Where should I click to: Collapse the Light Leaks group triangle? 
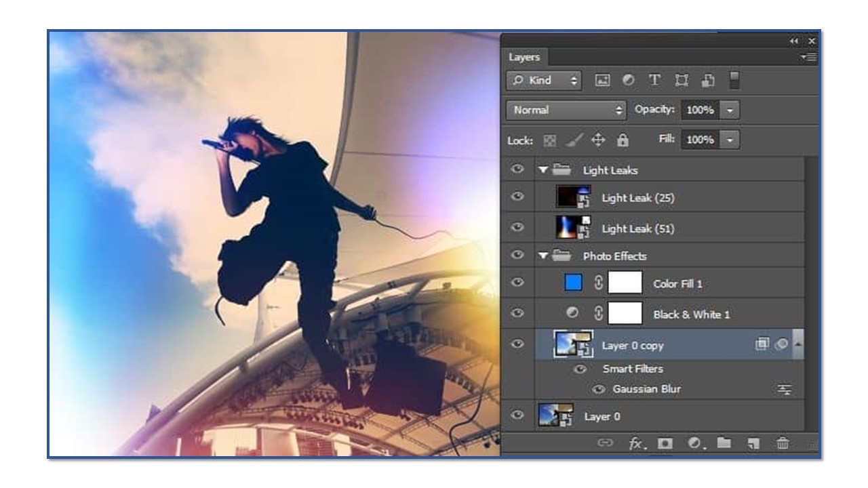tap(543, 170)
